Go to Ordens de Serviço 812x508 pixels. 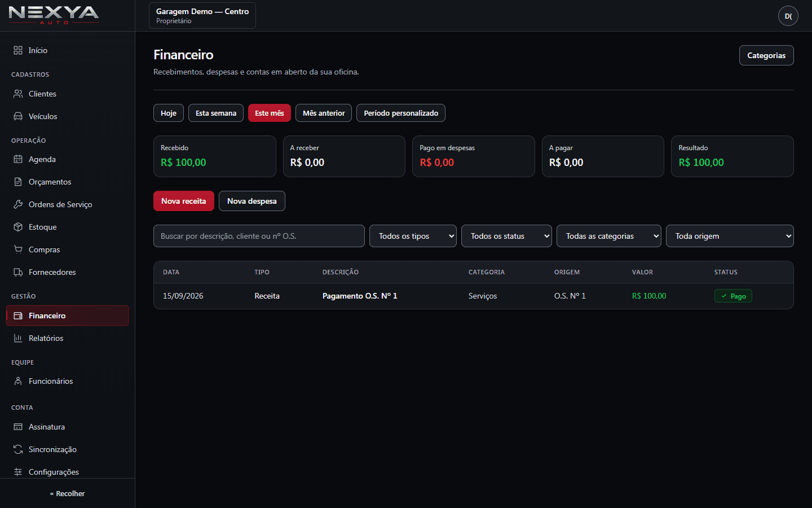67,204
